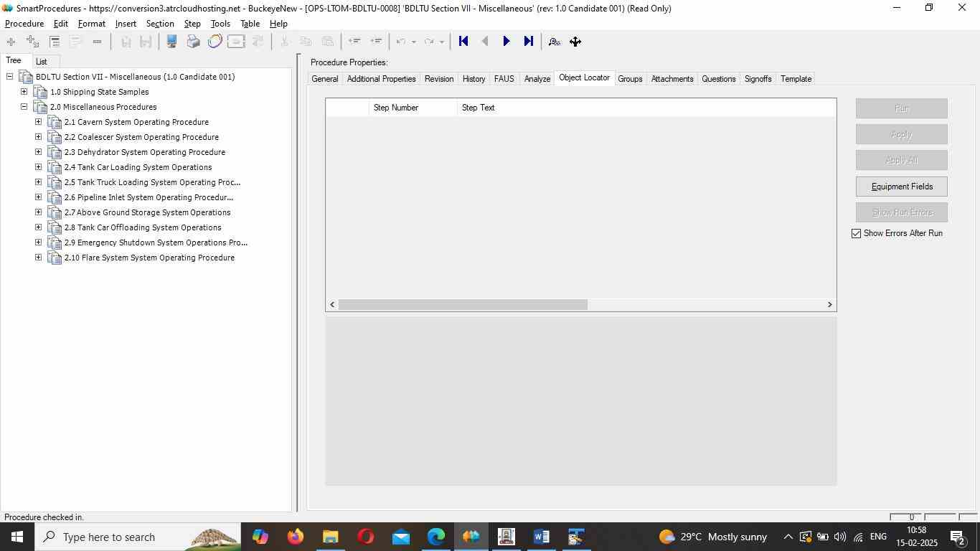The width and height of the screenshot is (980, 551).
Task: Click the grayed cut scissors icon
Action: [x=284, y=42]
